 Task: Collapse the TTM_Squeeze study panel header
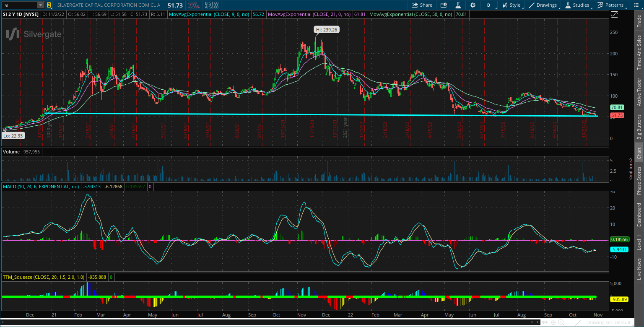coord(42,277)
